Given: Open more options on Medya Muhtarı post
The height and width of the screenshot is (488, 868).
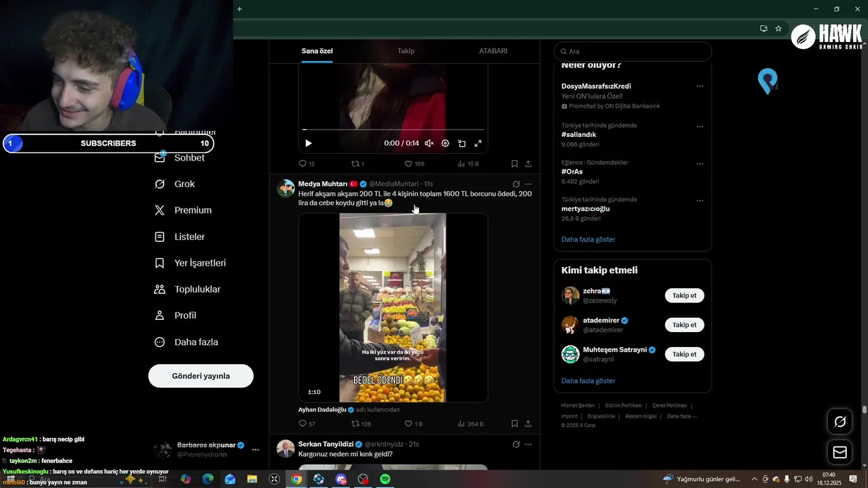Looking at the screenshot, I should click(x=528, y=184).
